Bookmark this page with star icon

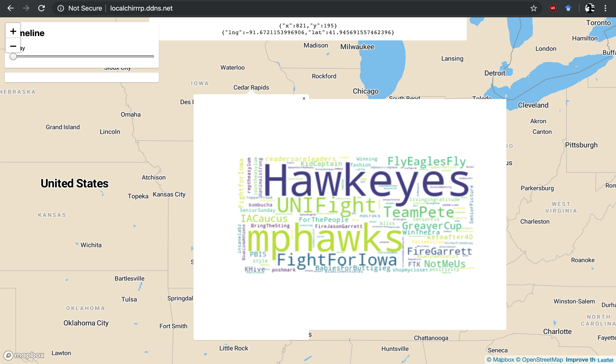click(533, 8)
